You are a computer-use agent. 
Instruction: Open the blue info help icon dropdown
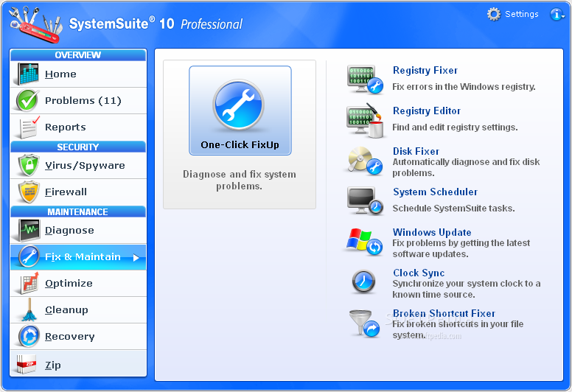[557, 14]
